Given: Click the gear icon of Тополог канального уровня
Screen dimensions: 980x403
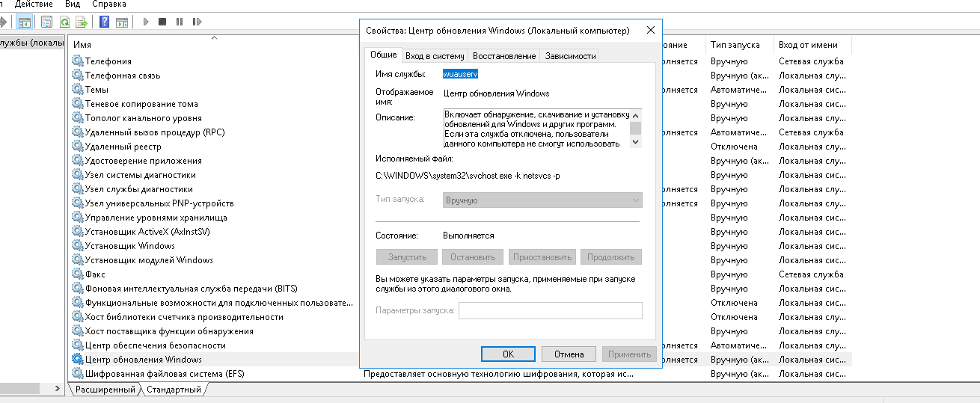Looking at the screenshot, I should pyautogui.click(x=78, y=118).
